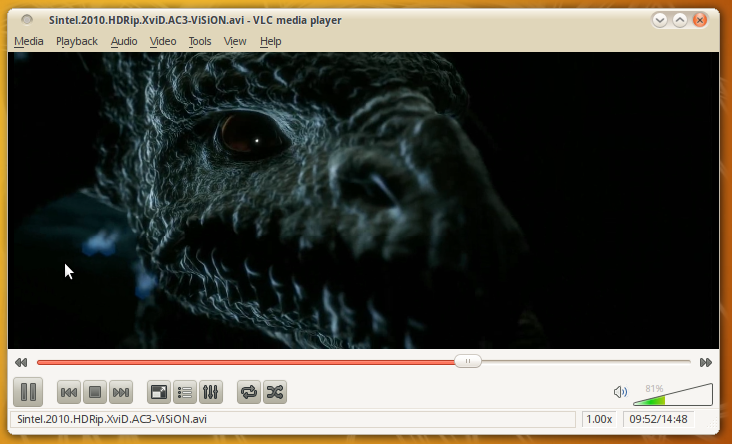
Task: Minimize the VLC window
Action: point(660,20)
